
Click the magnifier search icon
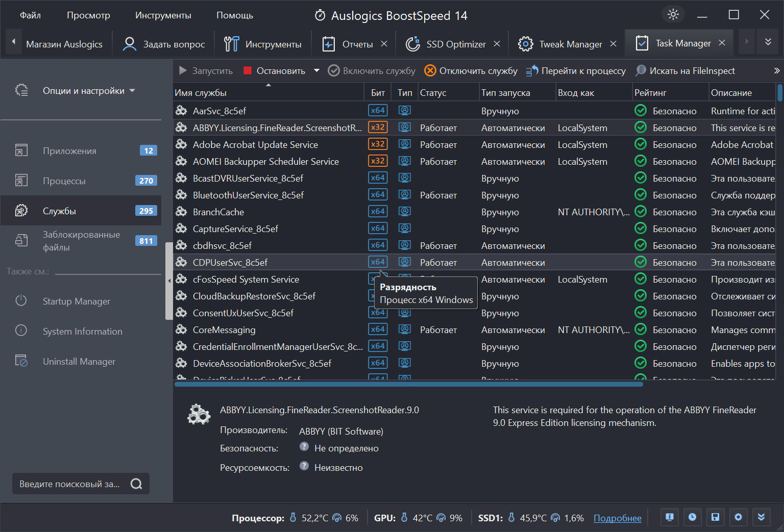[136, 484]
